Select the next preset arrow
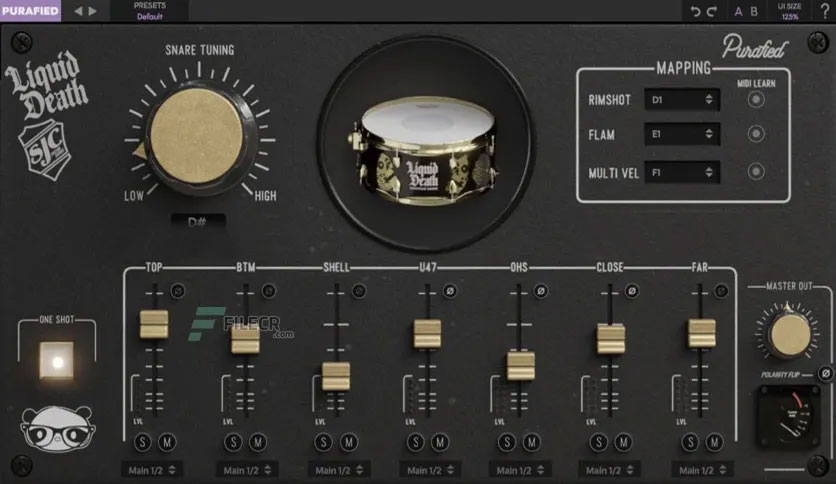This screenshot has width=836, height=484. (x=92, y=11)
